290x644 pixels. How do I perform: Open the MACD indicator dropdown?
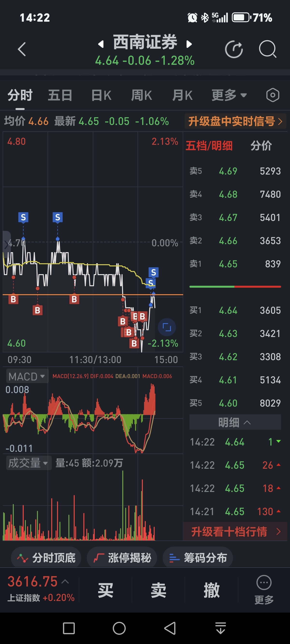pos(27,376)
